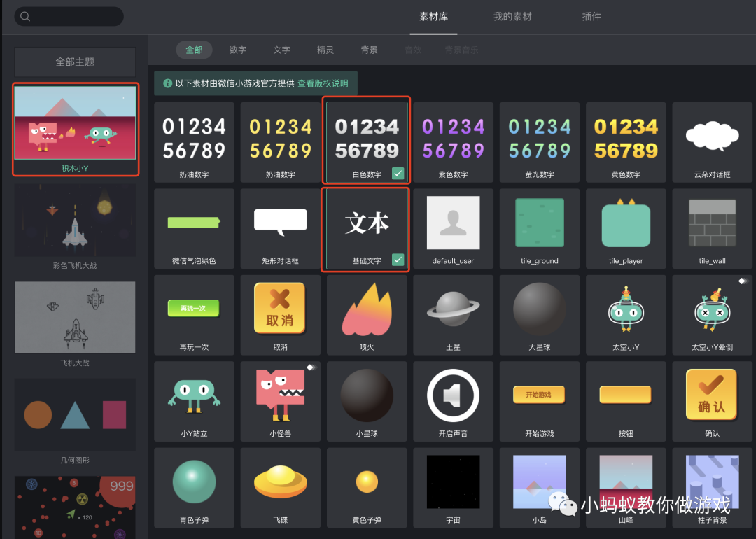Select the 全部 filter
This screenshot has width=756, height=539.
(x=195, y=50)
